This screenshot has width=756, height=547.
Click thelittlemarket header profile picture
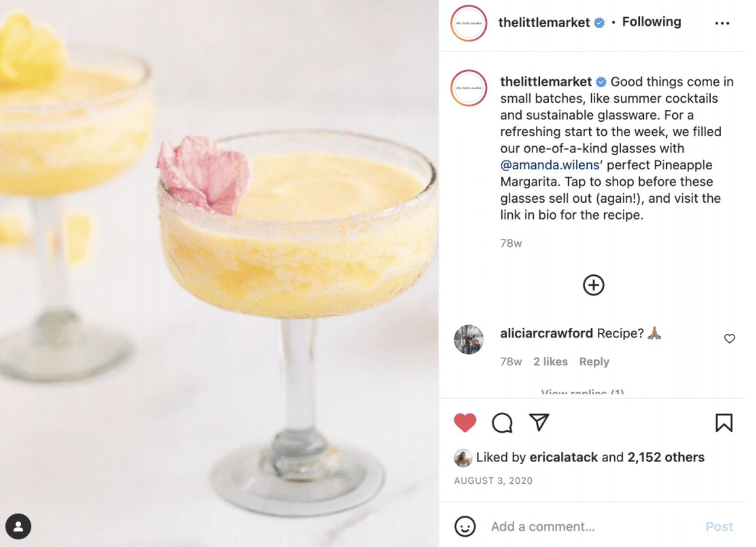[468, 23]
